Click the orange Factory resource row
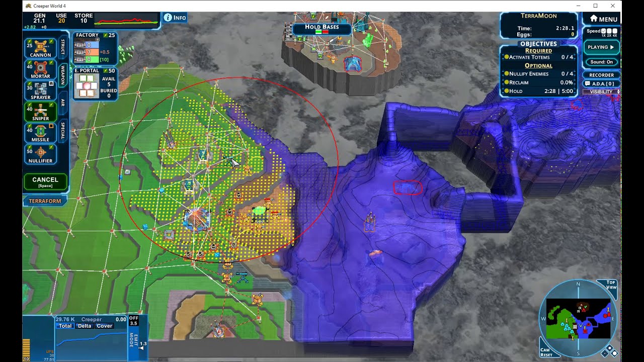The image size is (644, 362). click(x=88, y=52)
